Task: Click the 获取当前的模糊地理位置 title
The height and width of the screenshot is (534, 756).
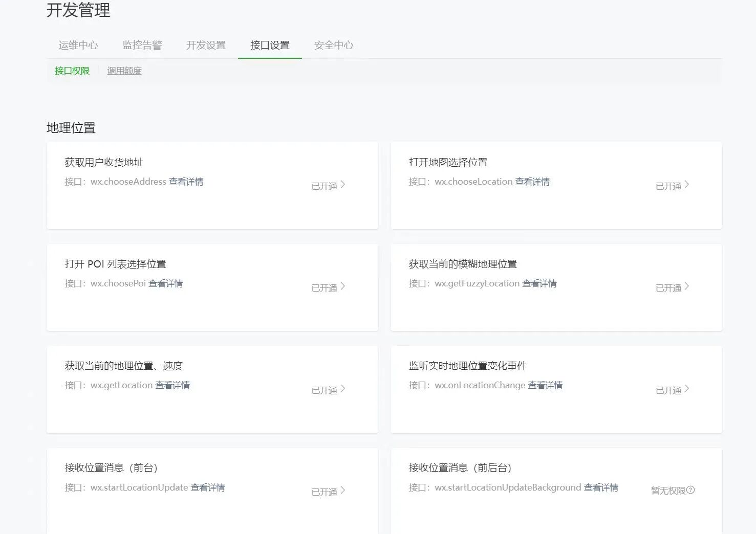Action: (x=463, y=264)
